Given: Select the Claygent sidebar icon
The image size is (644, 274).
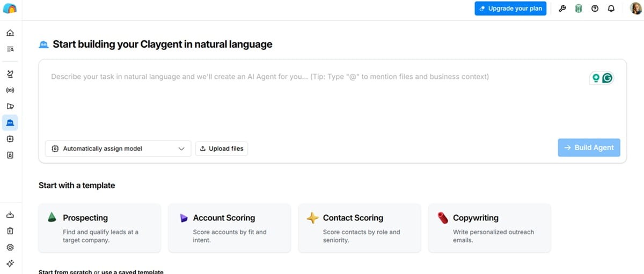Looking at the screenshot, I should 10,123.
